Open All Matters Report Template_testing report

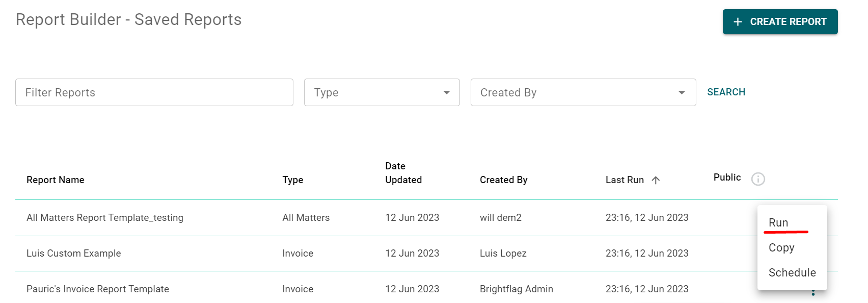coord(105,218)
